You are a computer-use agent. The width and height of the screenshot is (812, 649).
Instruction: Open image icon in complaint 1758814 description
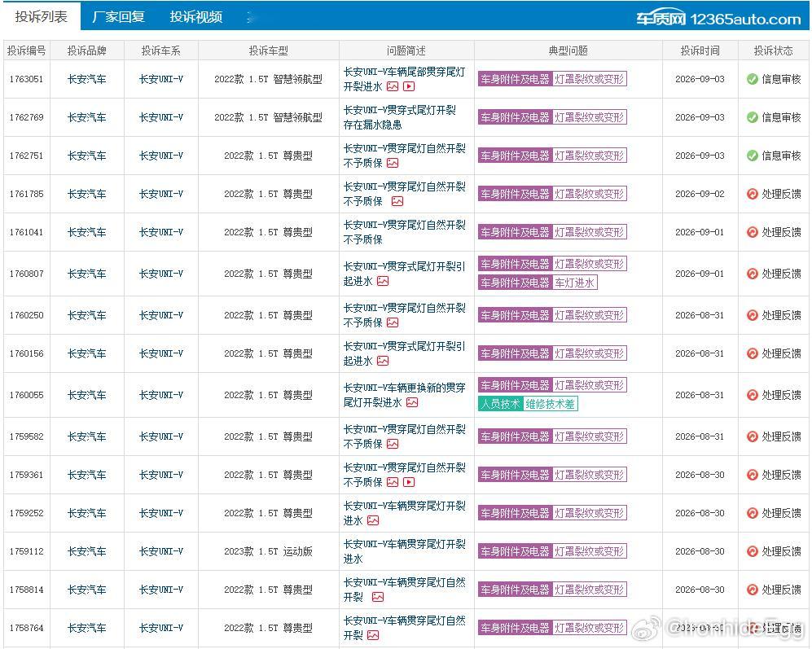click(x=378, y=597)
